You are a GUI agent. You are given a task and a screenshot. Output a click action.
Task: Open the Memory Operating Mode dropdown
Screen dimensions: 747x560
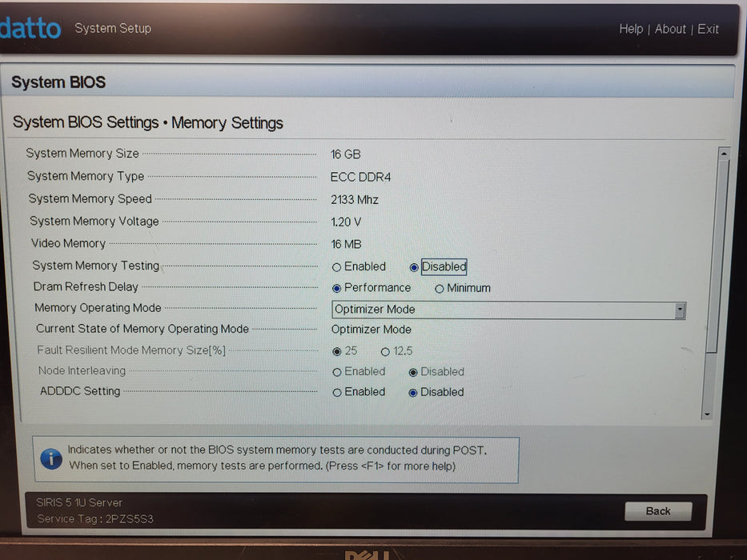pyautogui.click(x=508, y=310)
